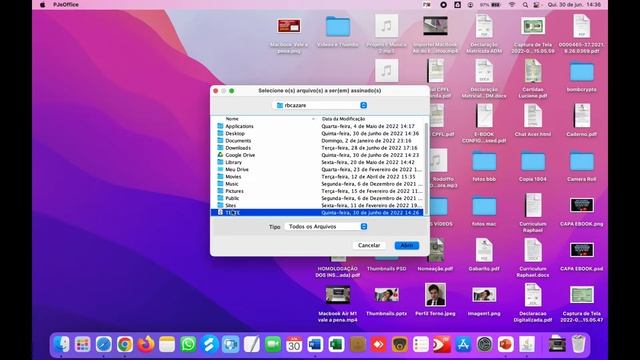Image resolution: width=640 pixels, height=360 pixels.
Task: Sort by Data da Modificação column header
Action: coord(343,119)
